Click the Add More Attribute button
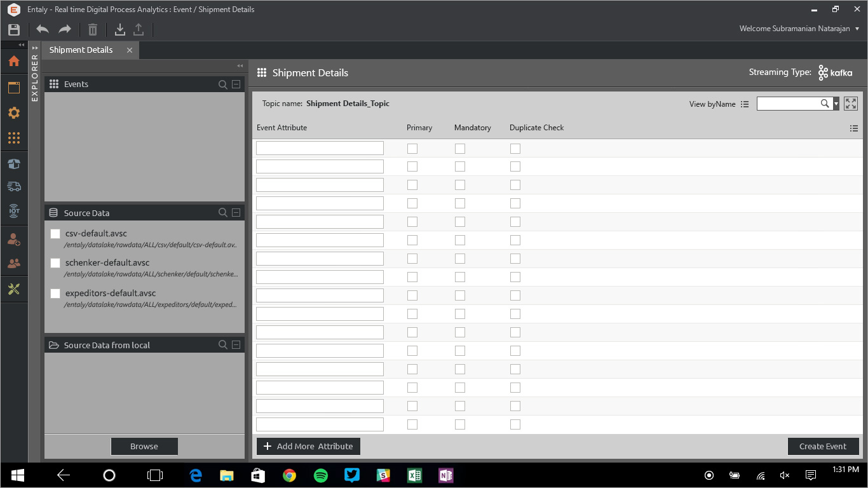Screen dimensions: 868x488 pyautogui.click(x=308, y=446)
